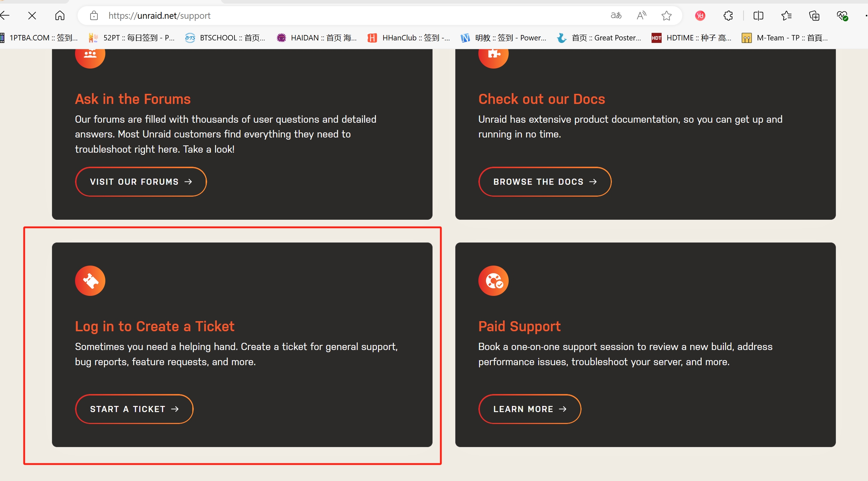The height and width of the screenshot is (481, 868).
Task: Open the browser Home page icon
Action: (x=60, y=16)
